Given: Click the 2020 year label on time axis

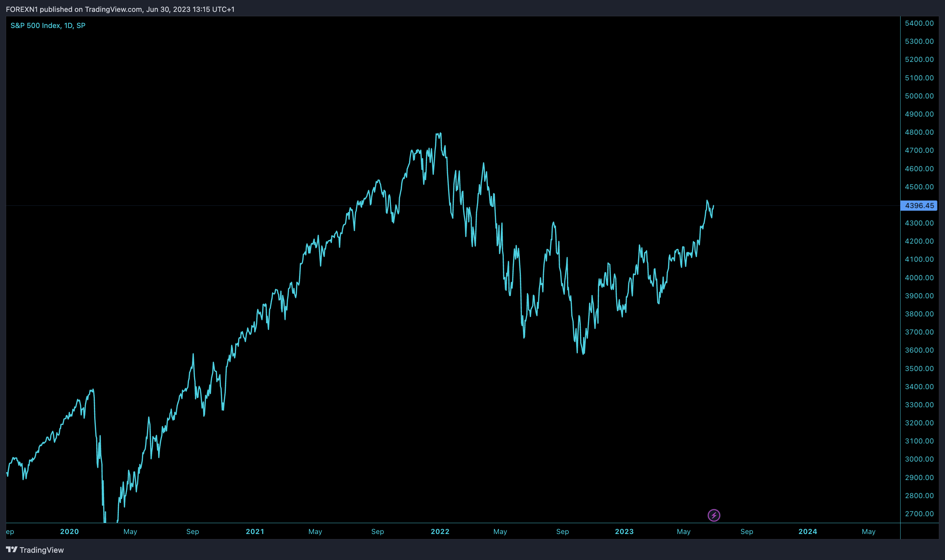Looking at the screenshot, I should [x=69, y=531].
